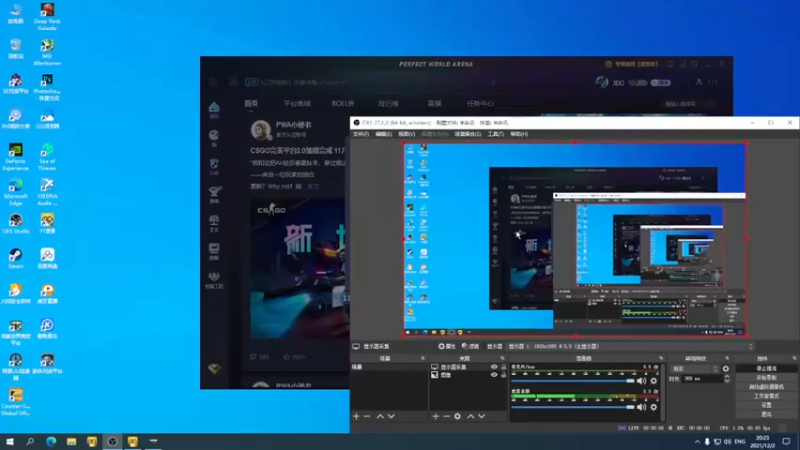Switch to 平台商城 tab in Perfect World Arena
The image size is (800, 450).
(297, 104)
